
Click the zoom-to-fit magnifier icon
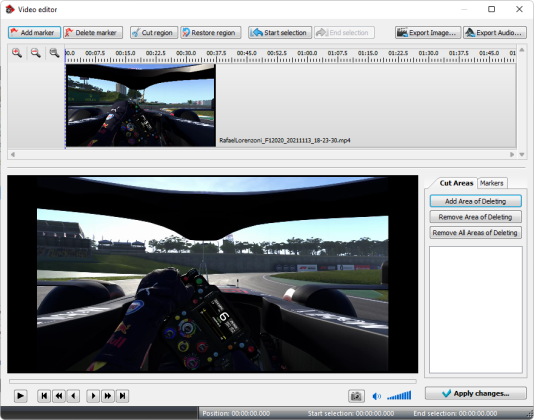(x=54, y=53)
